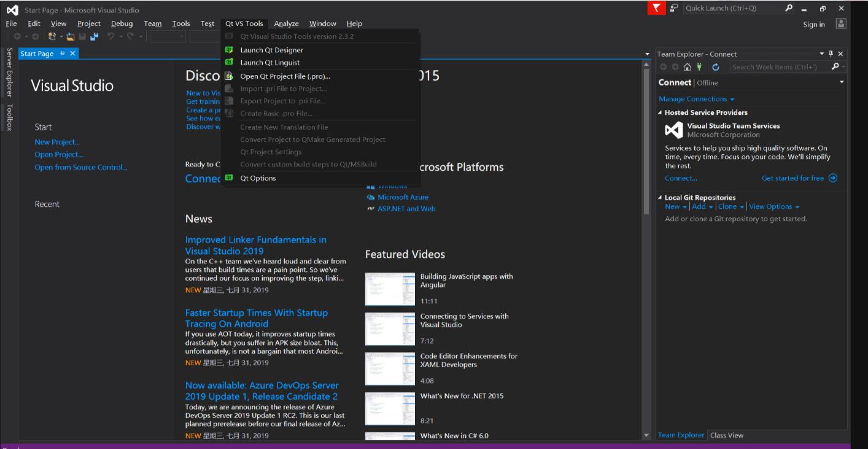Click the green Manage Connections plug icon
This screenshot has height=449, width=868.
(699, 67)
